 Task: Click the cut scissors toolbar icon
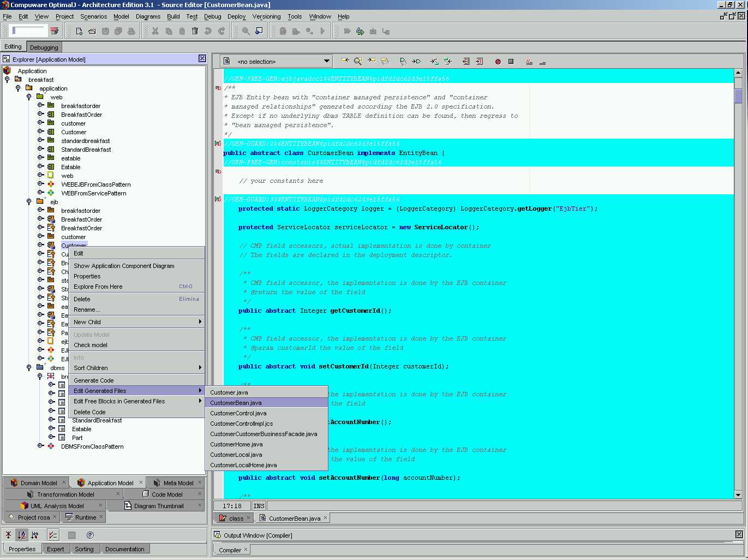click(x=155, y=31)
